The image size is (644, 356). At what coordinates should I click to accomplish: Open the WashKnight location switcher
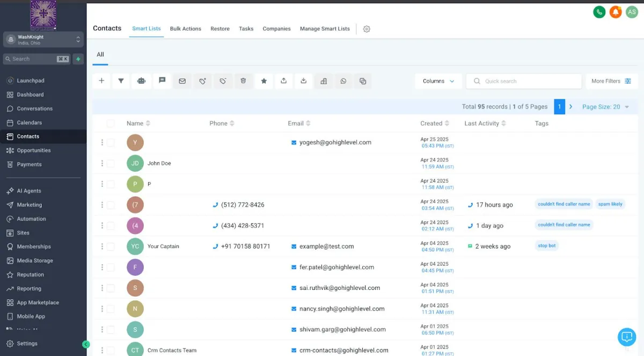tap(43, 40)
